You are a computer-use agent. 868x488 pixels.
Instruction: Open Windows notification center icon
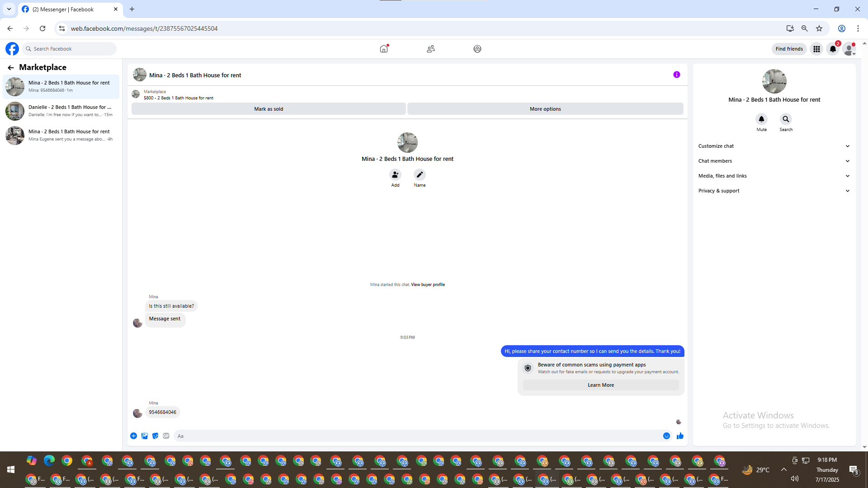pos(854,470)
